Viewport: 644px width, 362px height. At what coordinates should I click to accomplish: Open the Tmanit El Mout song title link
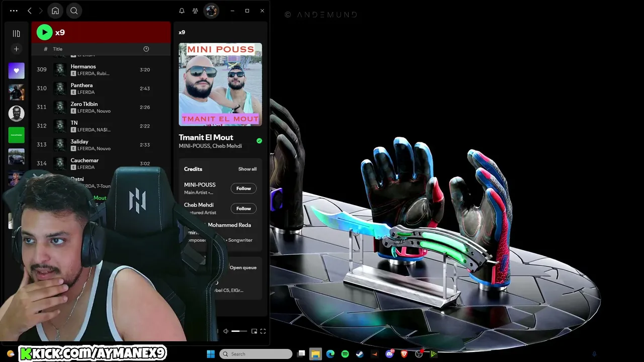coord(206,137)
